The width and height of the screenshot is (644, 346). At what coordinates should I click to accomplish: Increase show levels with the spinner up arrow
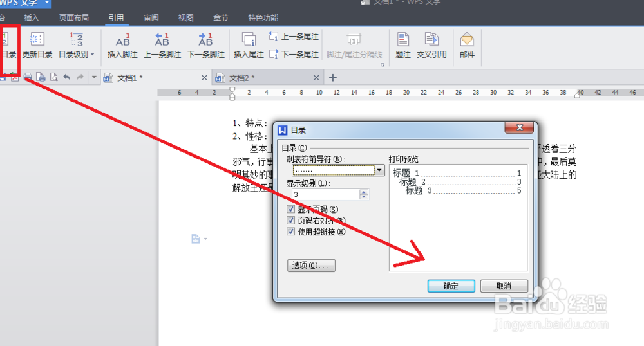click(x=364, y=192)
